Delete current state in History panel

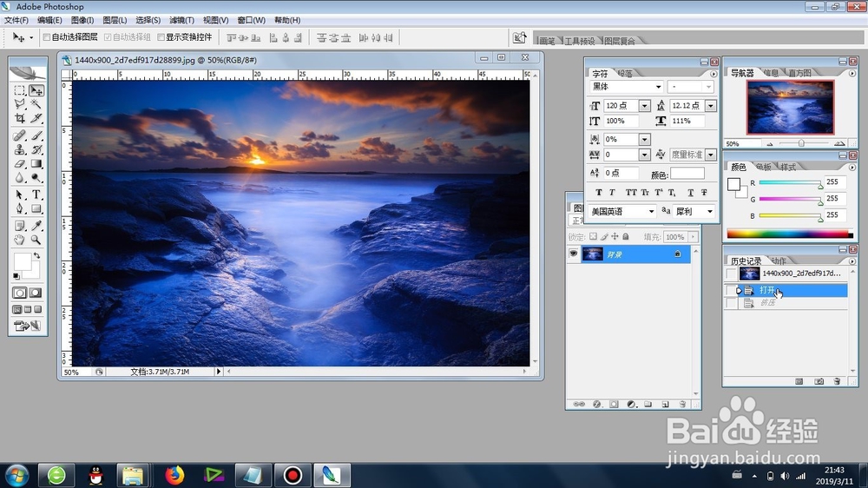(x=837, y=382)
